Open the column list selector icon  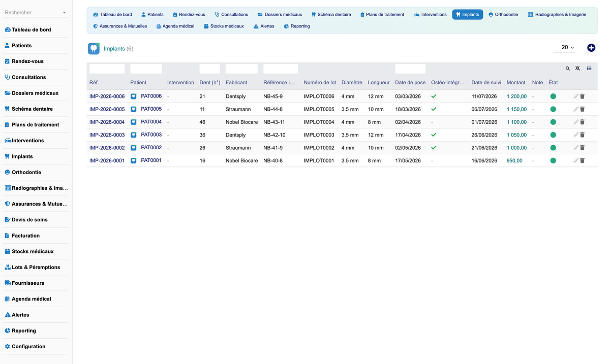[x=589, y=69]
